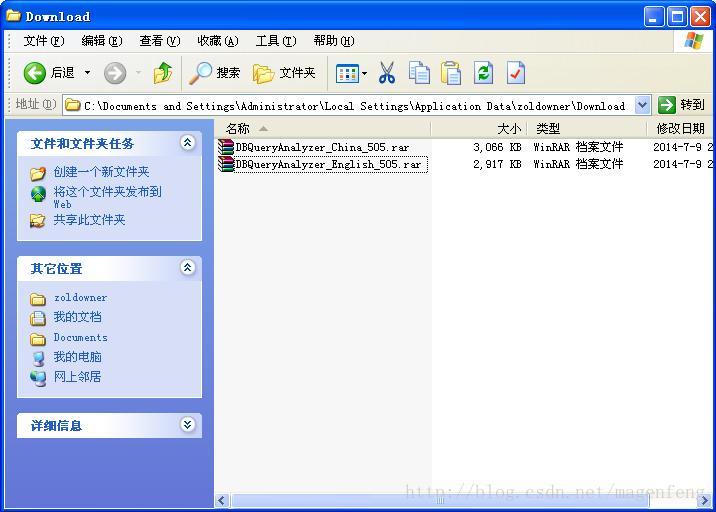Go up one folder level

[163, 73]
